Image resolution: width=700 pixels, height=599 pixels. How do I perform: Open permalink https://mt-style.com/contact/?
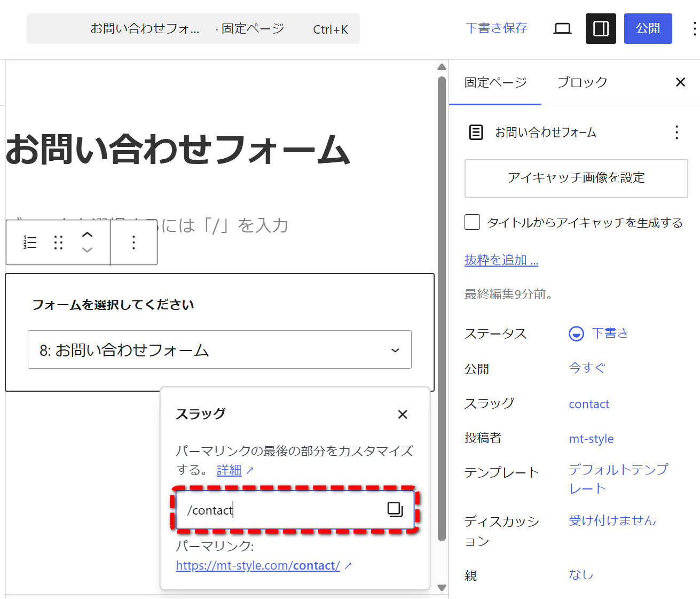click(258, 565)
